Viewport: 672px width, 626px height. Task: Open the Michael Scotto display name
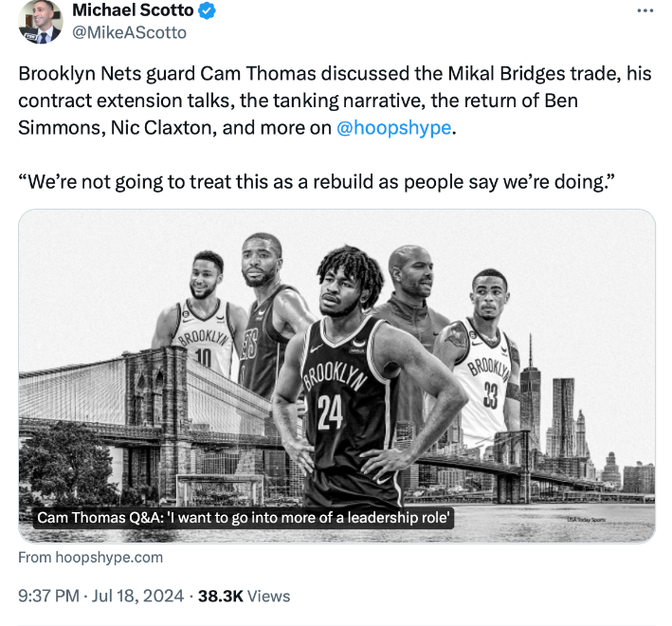[131, 11]
